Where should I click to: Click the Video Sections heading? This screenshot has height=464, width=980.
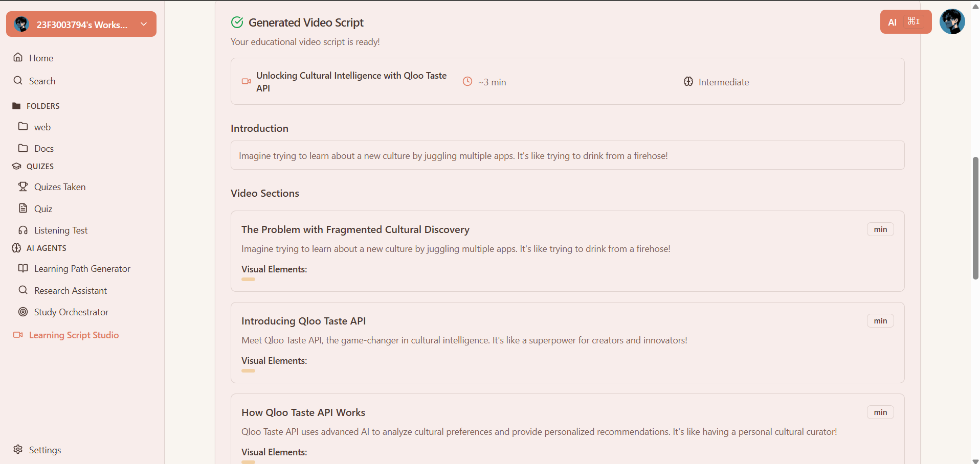[265, 193]
